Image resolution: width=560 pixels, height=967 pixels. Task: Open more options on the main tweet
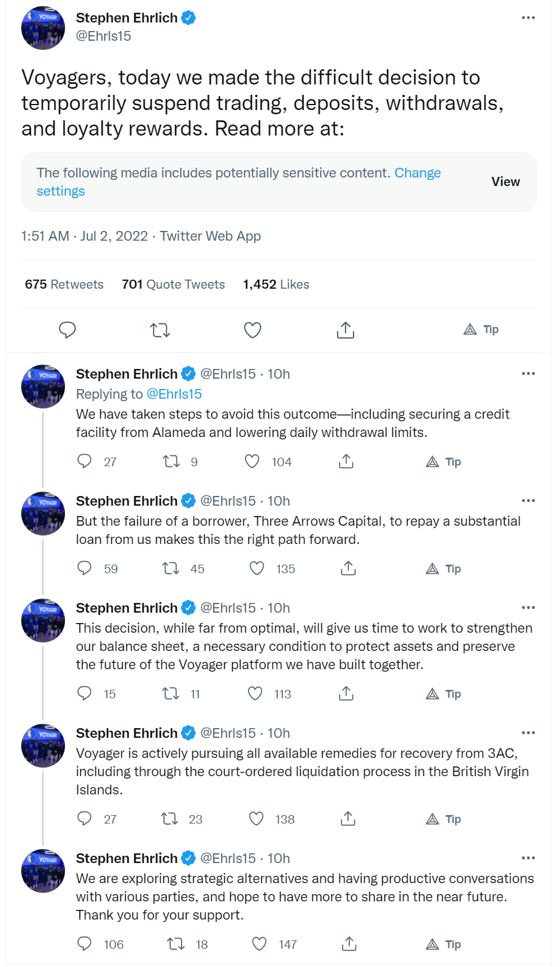click(x=528, y=18)
